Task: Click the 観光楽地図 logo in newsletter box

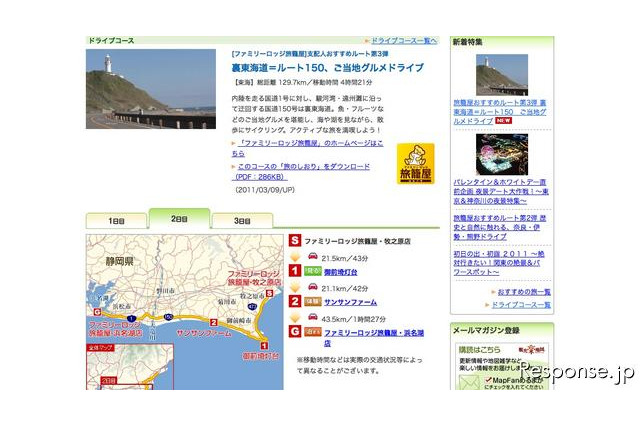Action: pos(531,349)
